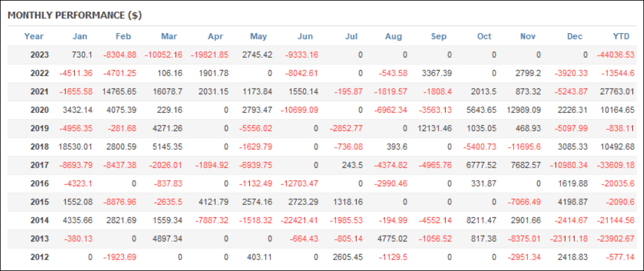
Task: Select the Dec column header
Action: [x=575, y=36]
